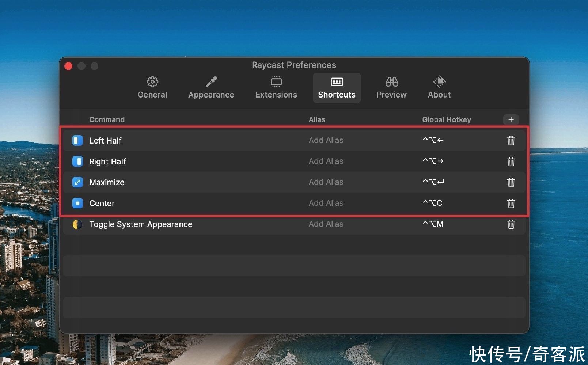This screenshot has height=365, width=588.
Task: Add an alias for Maximize
Action: pyautogui.click(x=326, y=182)
